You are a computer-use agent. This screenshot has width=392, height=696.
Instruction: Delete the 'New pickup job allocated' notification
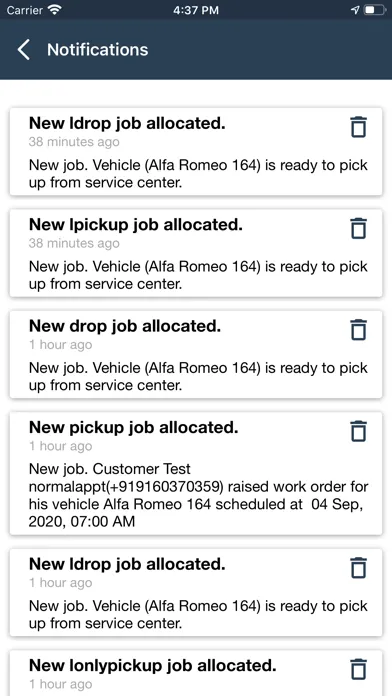coord(358,431)
